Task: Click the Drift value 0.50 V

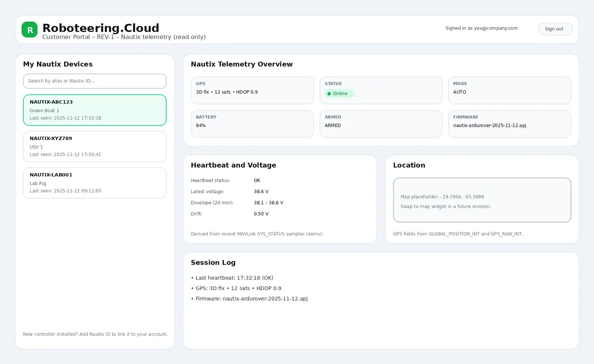Action: [261, 214]
